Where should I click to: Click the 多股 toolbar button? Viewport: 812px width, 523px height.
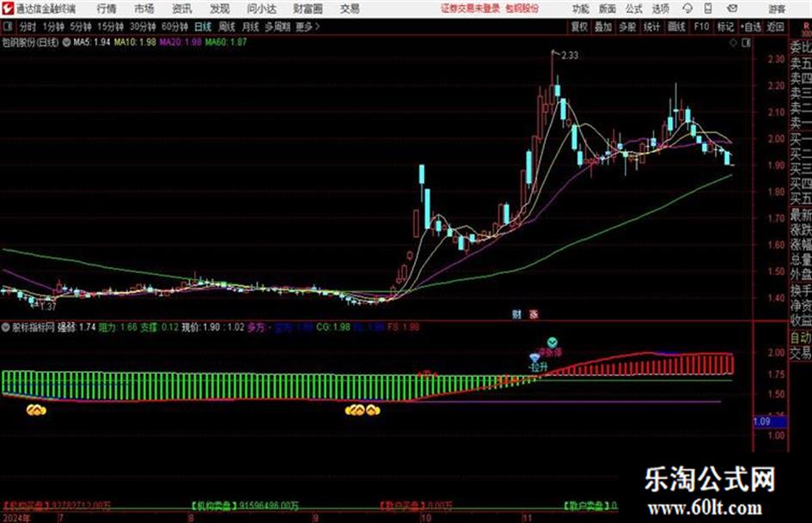(x=627, y=27)
